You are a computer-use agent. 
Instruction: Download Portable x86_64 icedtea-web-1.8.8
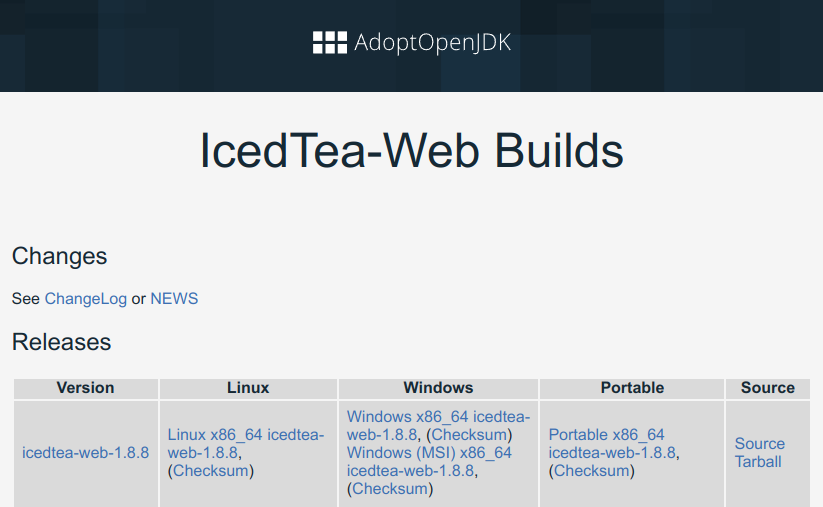[612, 443]
